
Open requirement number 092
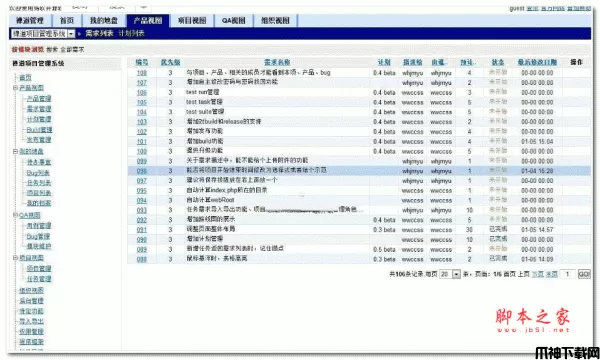click(142, 220)
